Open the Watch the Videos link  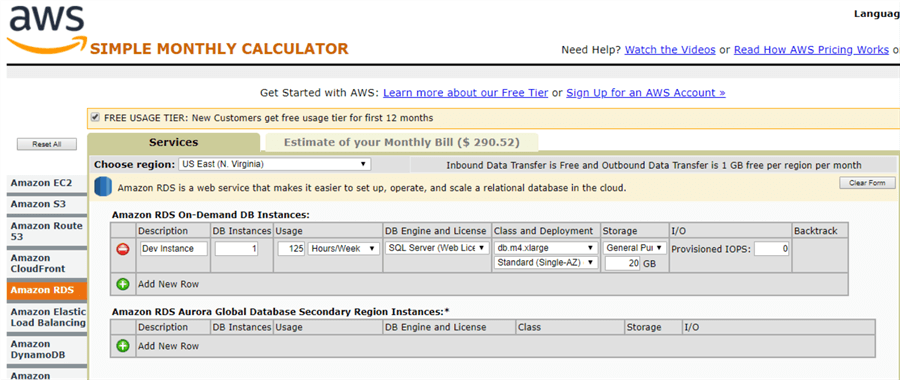click(670, 50)
